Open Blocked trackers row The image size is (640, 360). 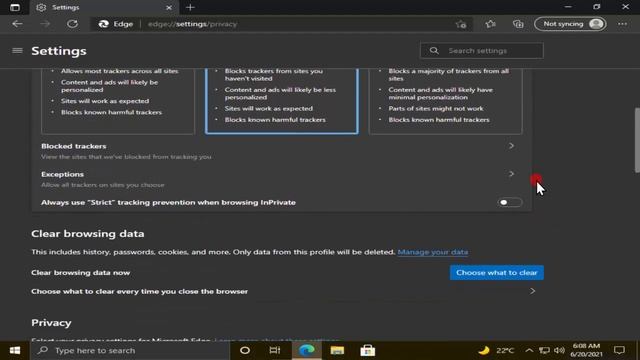point(282,151)
